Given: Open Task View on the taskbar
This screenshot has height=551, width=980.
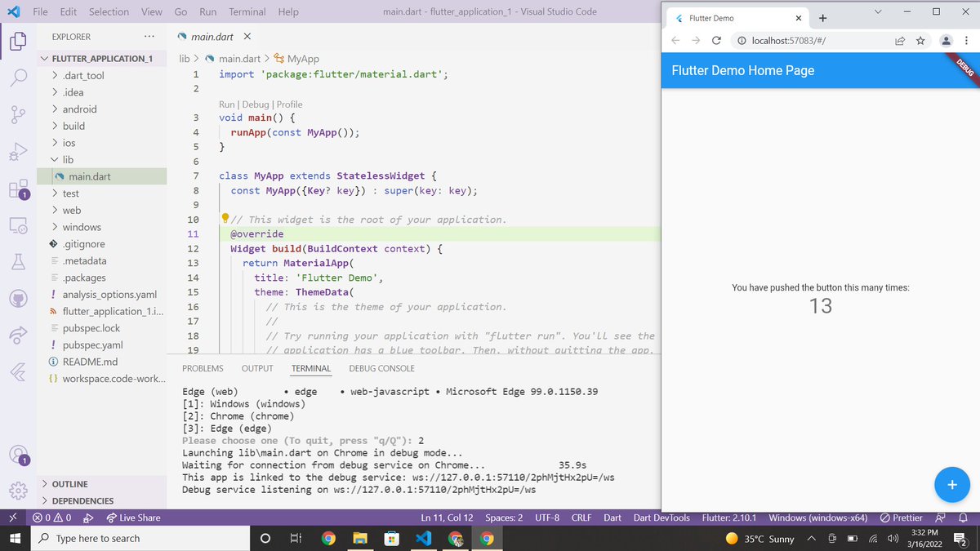Looking at the screenshot, I should (x=296, y=538).
